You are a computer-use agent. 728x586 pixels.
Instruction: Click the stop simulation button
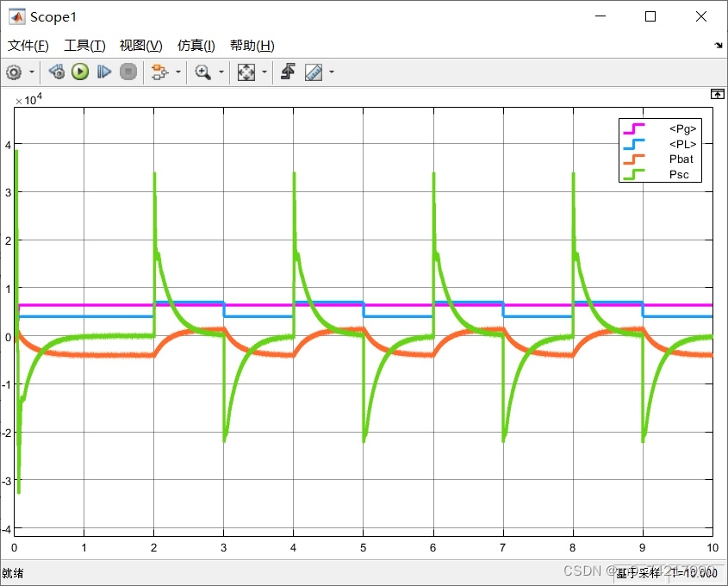128,72
